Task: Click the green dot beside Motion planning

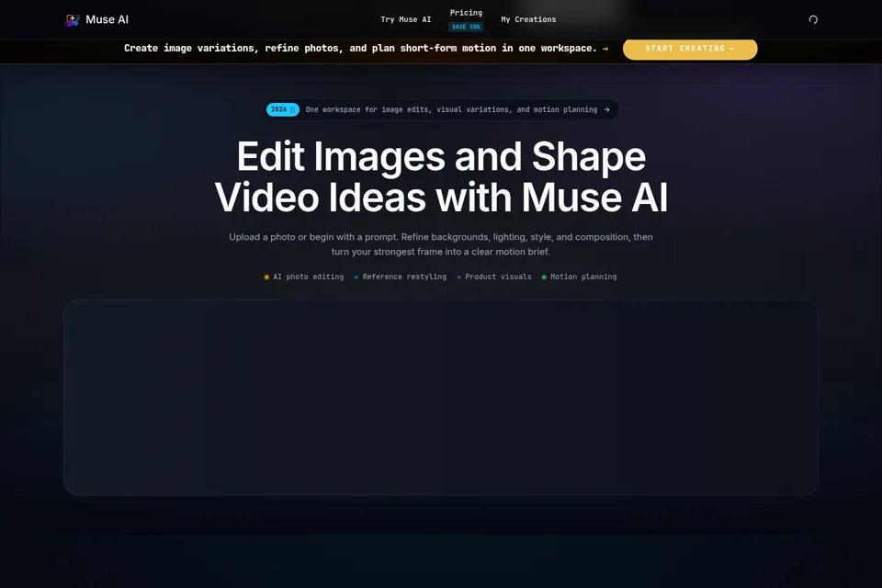Action: (544, 277)
